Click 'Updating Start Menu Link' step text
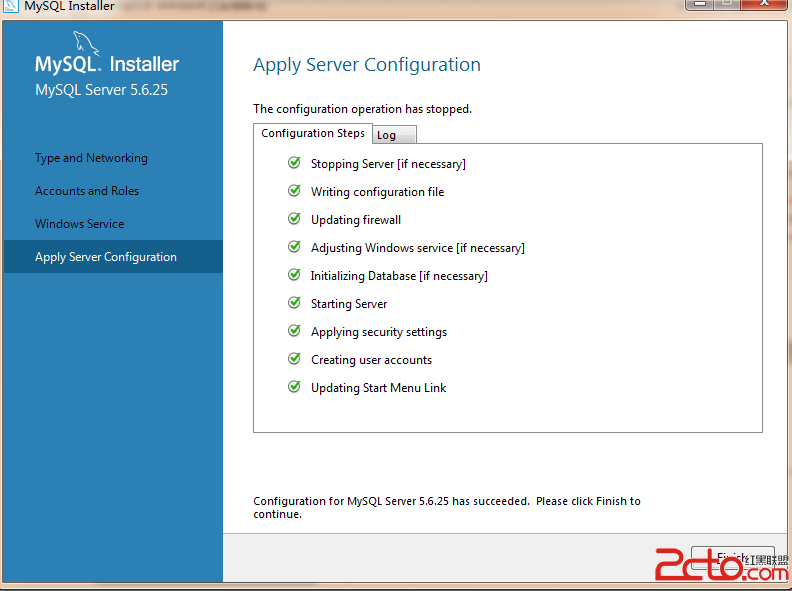 click(378, 388)
